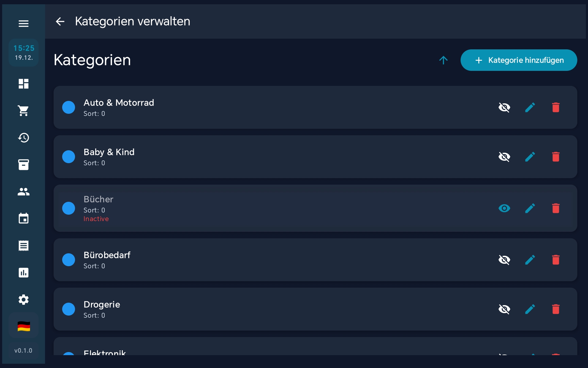Click the blue color dot of Drogerie

point(69,309)
